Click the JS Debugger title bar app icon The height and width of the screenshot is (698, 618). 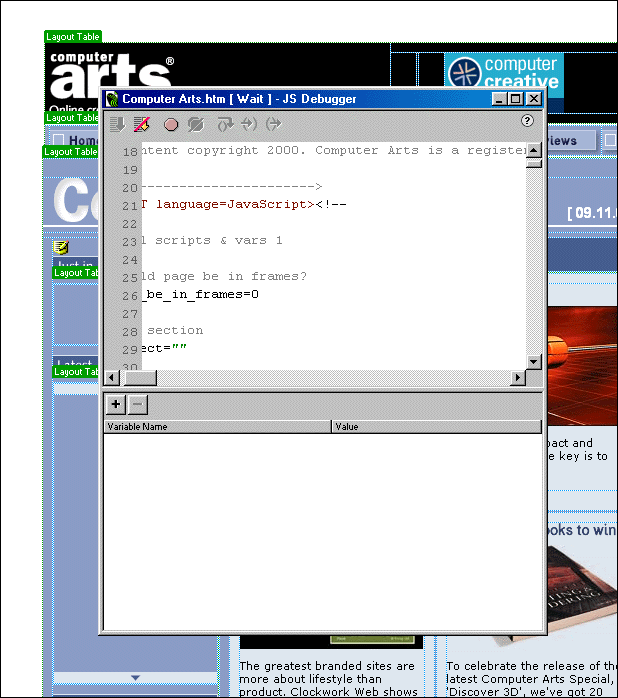point(112,99)
